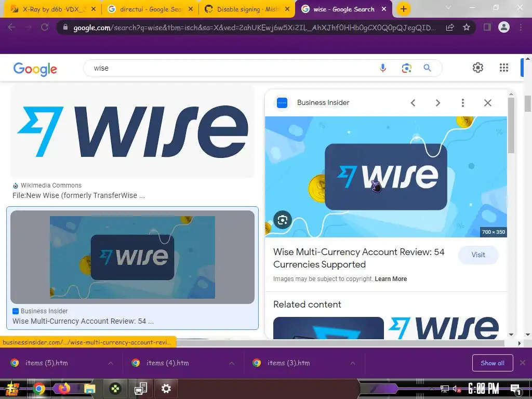
Task: Close the directui Google Search tab
Action: (190, 9)
